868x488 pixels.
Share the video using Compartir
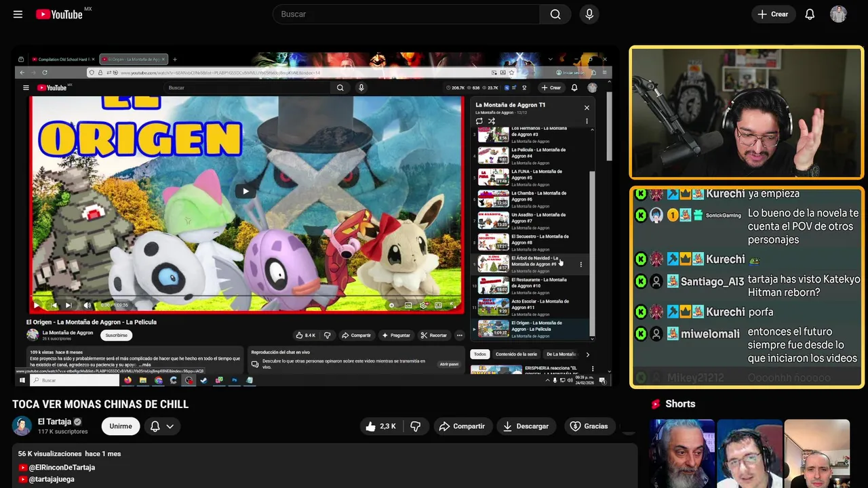[462, 426]
